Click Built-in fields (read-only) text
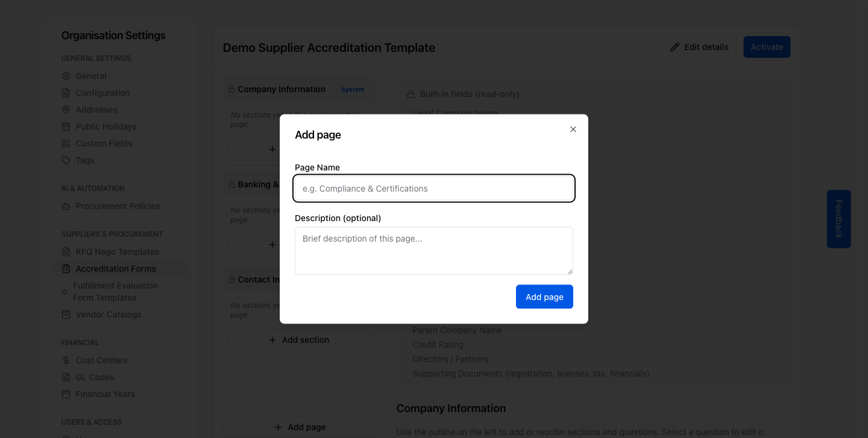The height and width of the screenshot is (438, 868). click(470, 94)
